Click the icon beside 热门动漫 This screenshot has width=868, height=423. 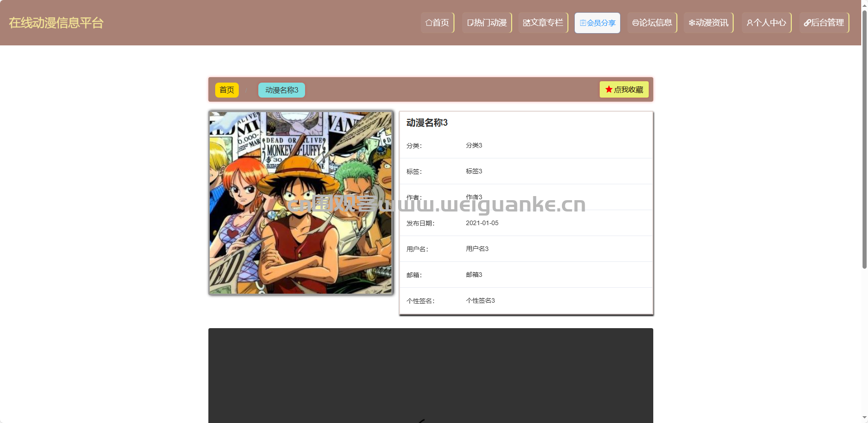click(x=470, y=23)
